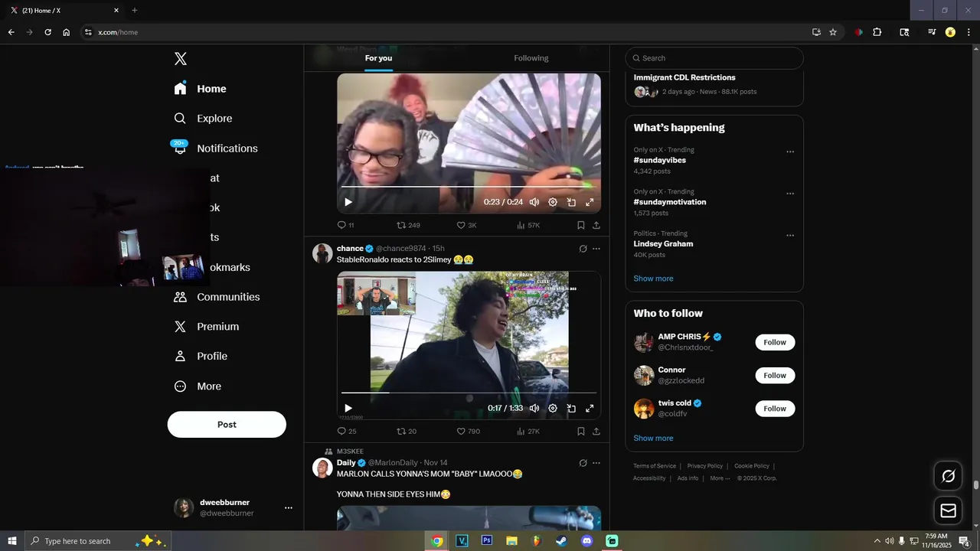Show more under Who to follow
This screenshot has width=980, height=551.
[x=653, y=439]
